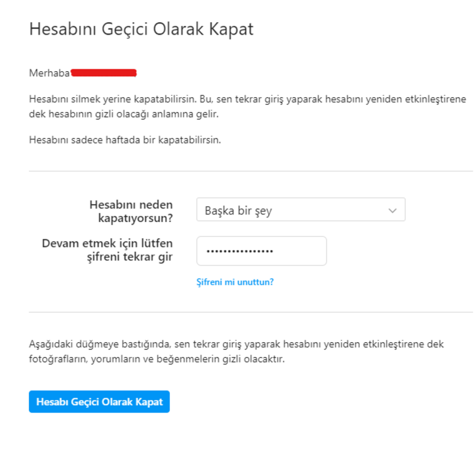Select the 'Başka bir şey' option text
Image resolution: width=476 pixels, height=464 pixels.
tap(239, 211)
